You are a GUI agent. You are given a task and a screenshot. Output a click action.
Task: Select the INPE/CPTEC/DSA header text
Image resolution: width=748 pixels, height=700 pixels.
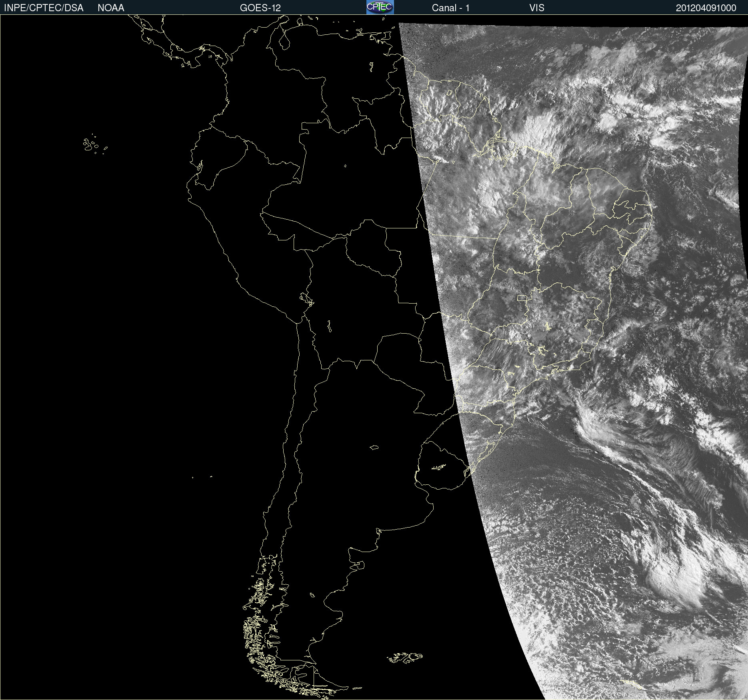pyautogui.click(x=44, y=8)
